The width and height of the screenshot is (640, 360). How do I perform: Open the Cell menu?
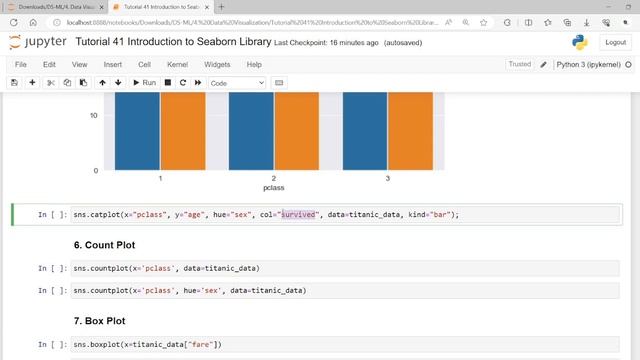click(144, 64)
